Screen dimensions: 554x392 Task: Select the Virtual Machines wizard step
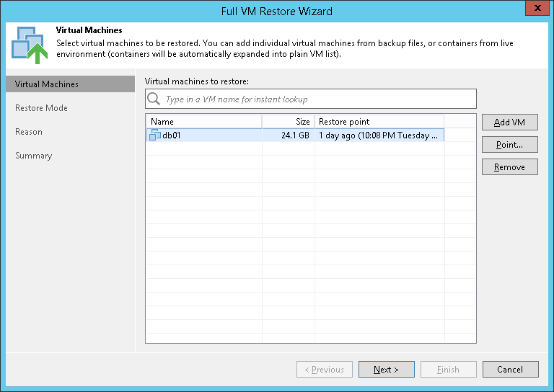[x=47, y=84]
